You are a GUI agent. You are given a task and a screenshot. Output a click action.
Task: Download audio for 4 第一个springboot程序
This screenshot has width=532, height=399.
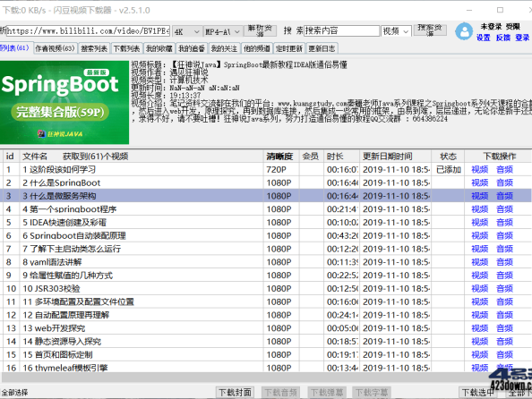point(504,209)
